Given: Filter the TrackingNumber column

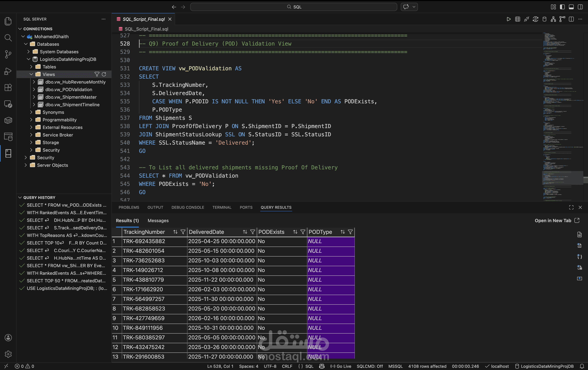Looking at the screenshot, I should [183, 232].
